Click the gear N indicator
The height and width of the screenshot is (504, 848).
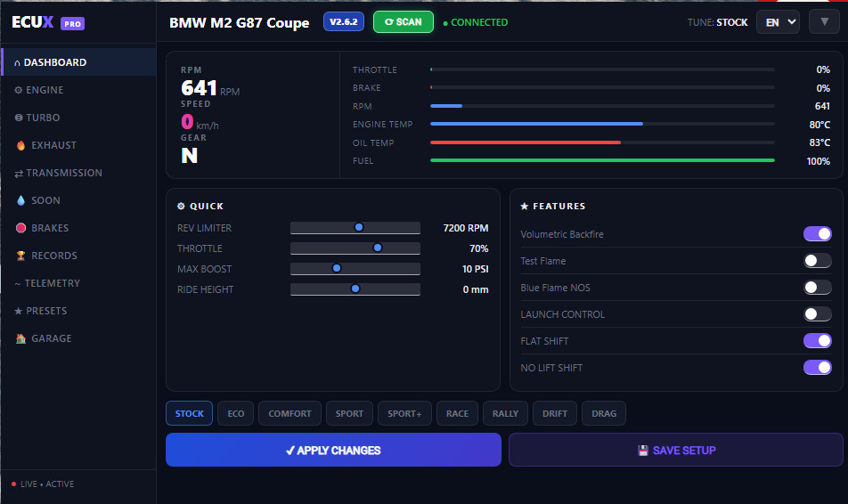tap(189, 156)
